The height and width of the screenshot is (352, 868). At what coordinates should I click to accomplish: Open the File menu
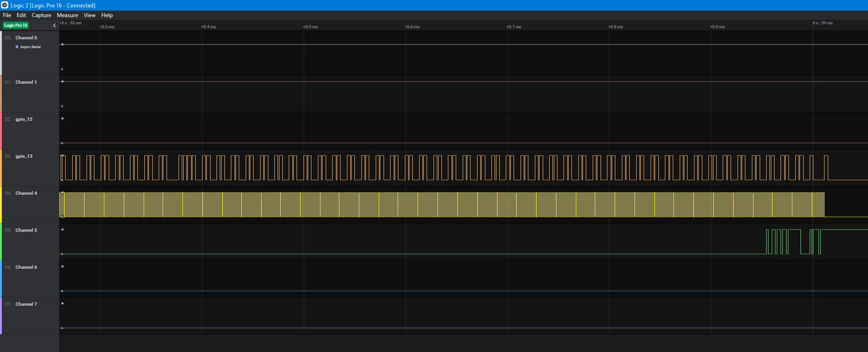pyautogui.click(x=7, y=15)
